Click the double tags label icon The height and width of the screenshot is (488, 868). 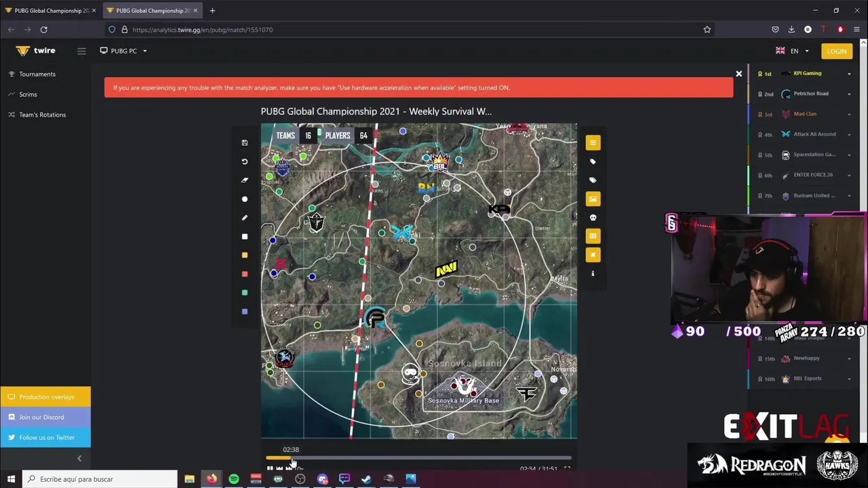click(x=593, y=180)
